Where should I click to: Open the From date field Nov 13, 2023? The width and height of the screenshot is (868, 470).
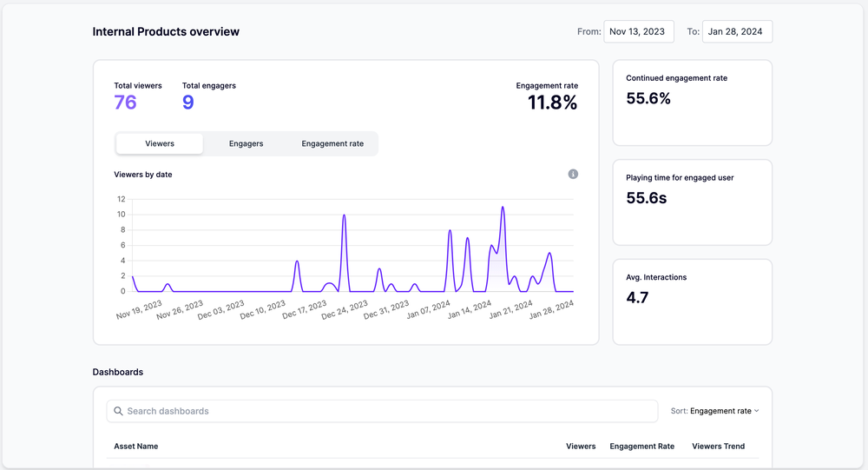[x=639, y=31]
